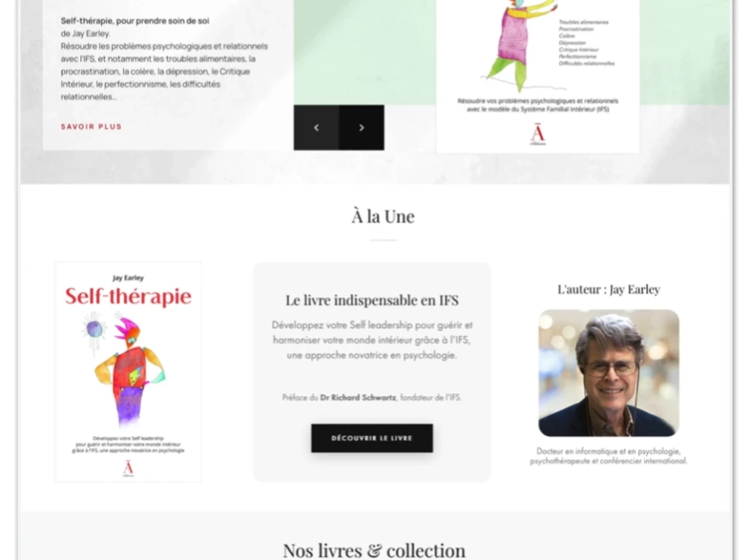Click the Dr Richard Schwartz preface text
This screenshot has width=751, height=560.
[371, 397]
